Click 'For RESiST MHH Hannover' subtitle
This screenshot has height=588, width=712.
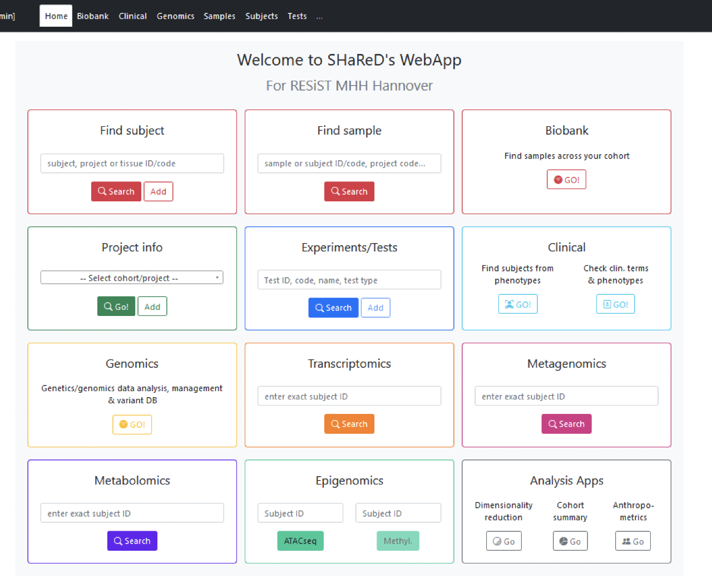click(x=349, y=86)
